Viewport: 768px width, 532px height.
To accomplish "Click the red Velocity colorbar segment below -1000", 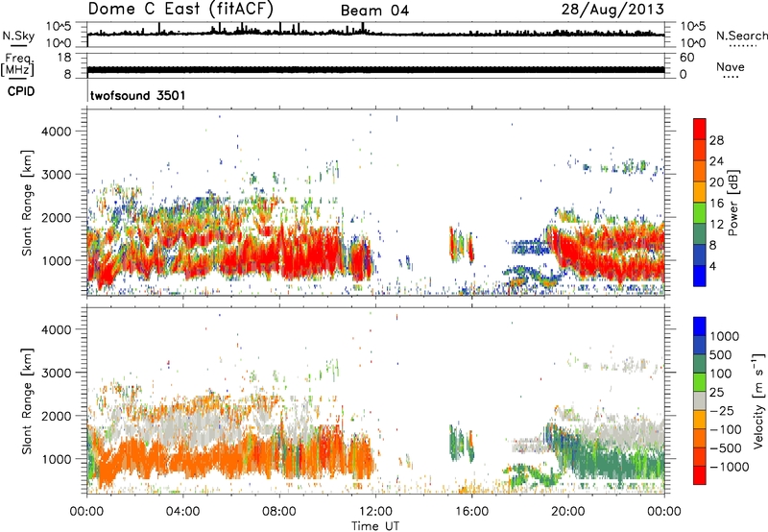I will point(700,475).
